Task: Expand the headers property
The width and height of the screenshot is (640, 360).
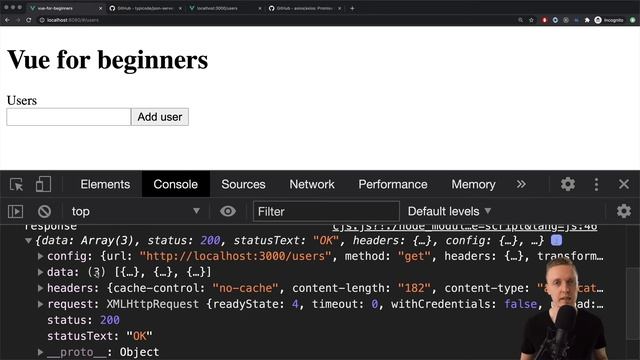Action: pos(40,288)
